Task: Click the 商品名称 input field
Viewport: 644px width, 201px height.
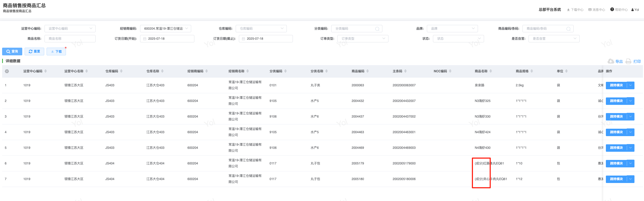Action: (x=70, y=39)
